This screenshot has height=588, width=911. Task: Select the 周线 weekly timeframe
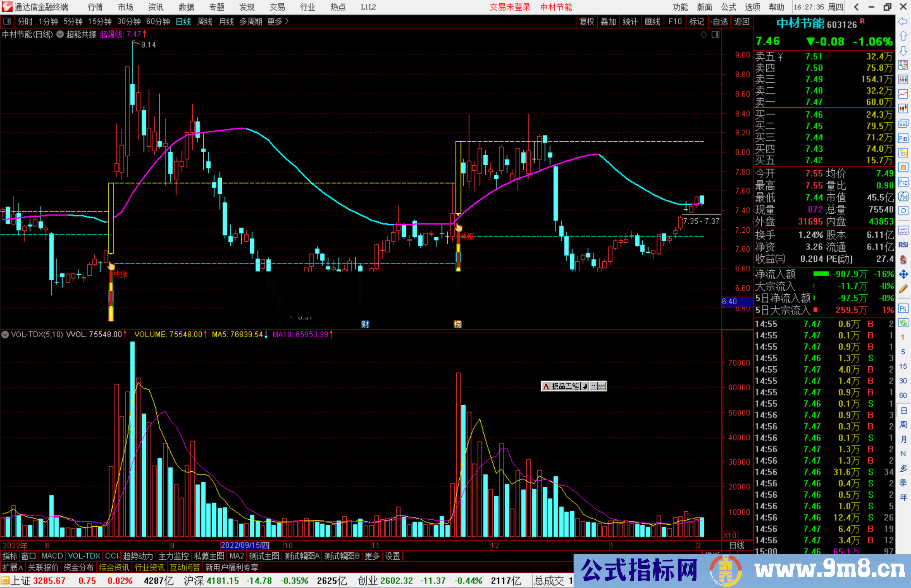pos(205,21)
